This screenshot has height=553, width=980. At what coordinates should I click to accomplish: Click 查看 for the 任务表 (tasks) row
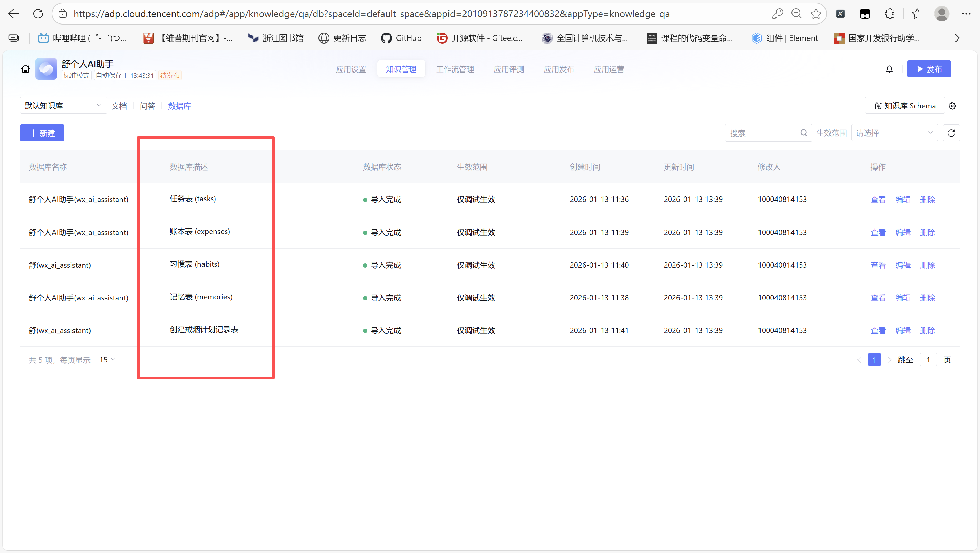pos(878,200)
